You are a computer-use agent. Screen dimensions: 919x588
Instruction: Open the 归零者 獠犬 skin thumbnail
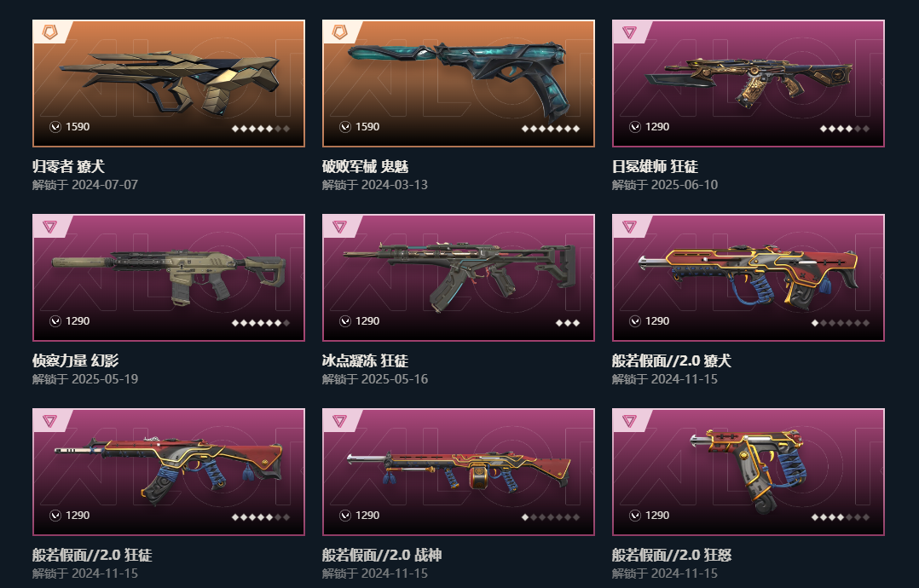(169, 84)
